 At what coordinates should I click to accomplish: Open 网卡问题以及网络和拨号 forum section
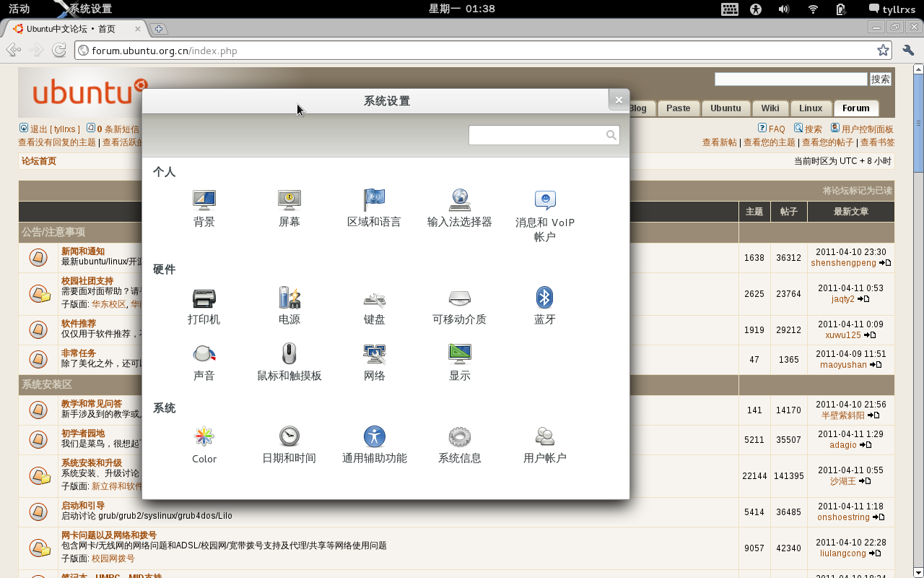click(x=109, y=535)
